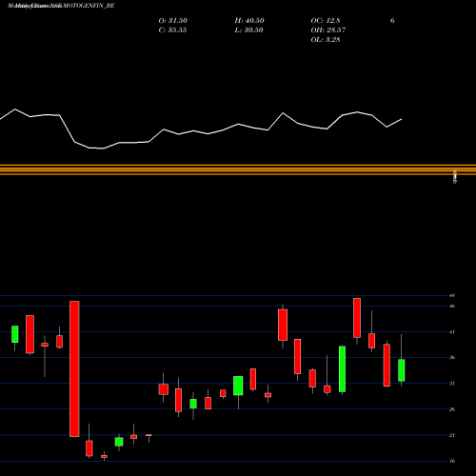
Task: Click the 41 price axis label
Action: tap(452, 332)
